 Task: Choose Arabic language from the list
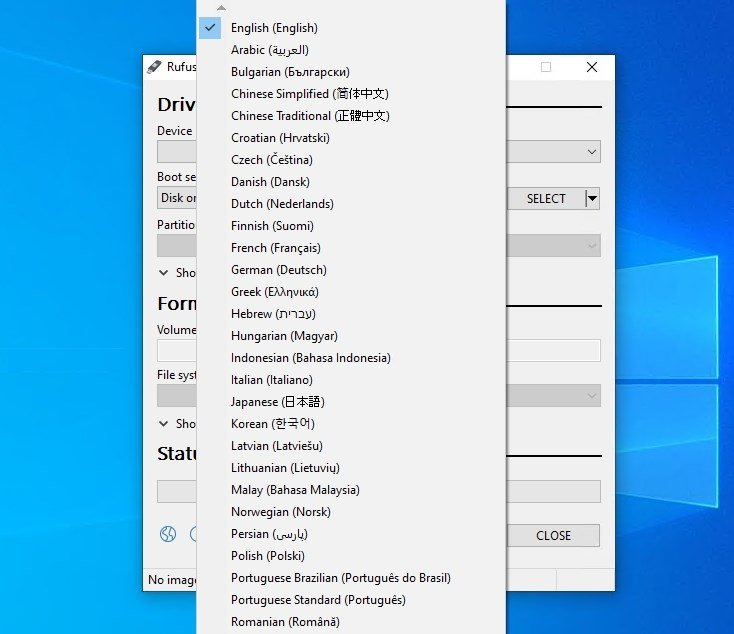(x=351, y=50)
